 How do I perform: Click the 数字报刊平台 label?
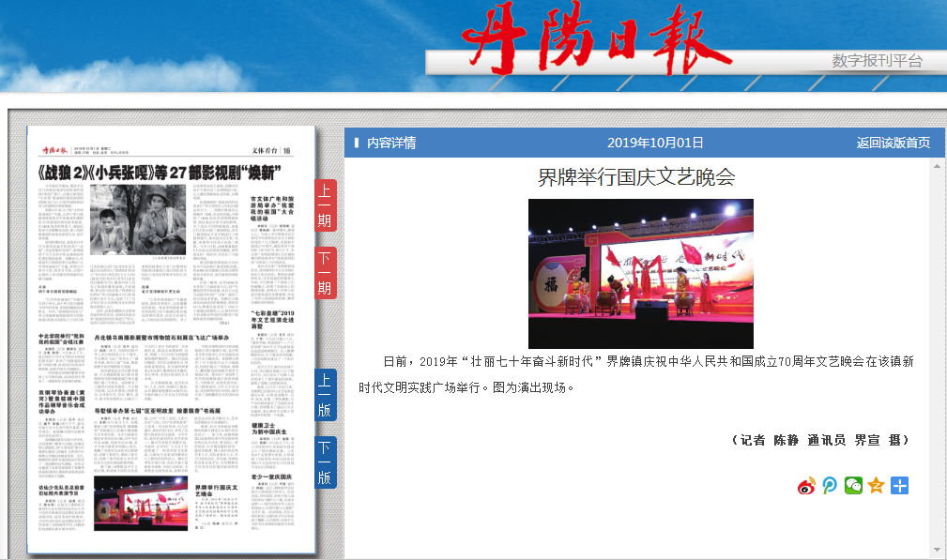(877, 61)
